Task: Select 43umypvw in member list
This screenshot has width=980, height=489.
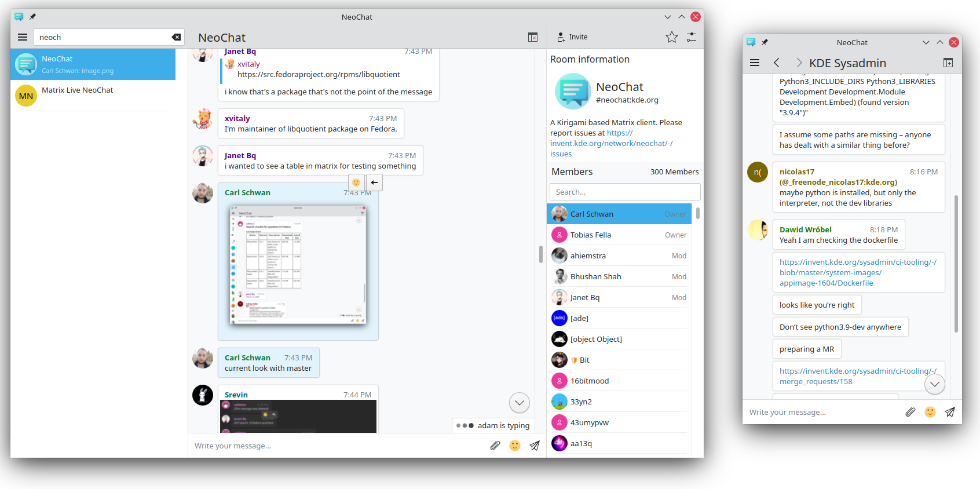Action: (619, 422)
